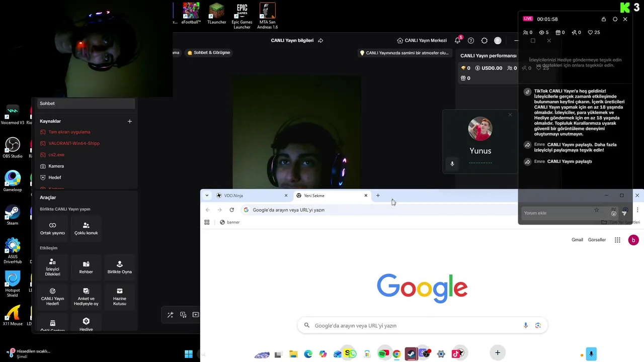644x362 pixels.
Task: Open Epic Games Launcher desktop shortcut
Action: (242, 16)
